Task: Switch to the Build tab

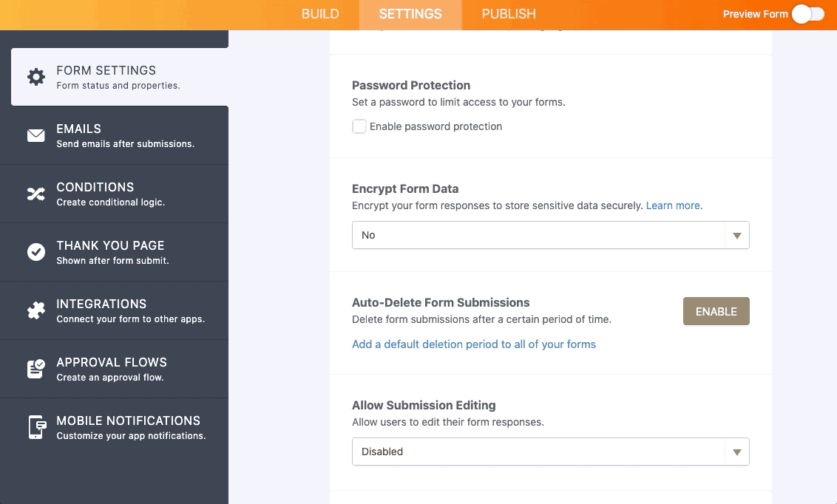Action: pos(320,14)
